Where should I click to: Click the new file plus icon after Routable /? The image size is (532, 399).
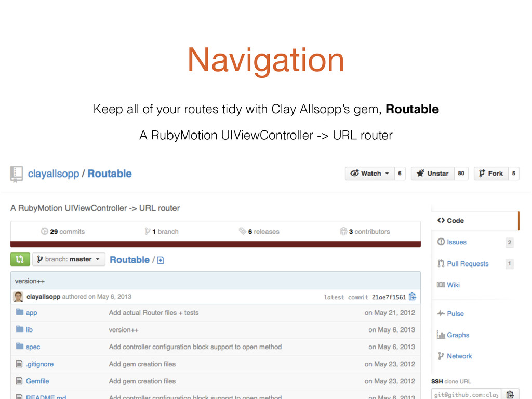pyautogui.click(x=161, y=260)
